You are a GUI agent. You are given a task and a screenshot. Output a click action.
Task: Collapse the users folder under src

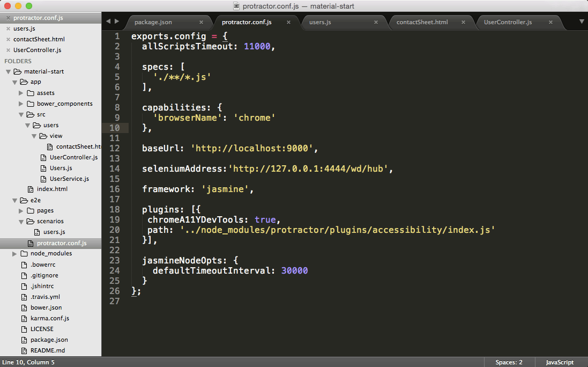[x=27, y=125]
